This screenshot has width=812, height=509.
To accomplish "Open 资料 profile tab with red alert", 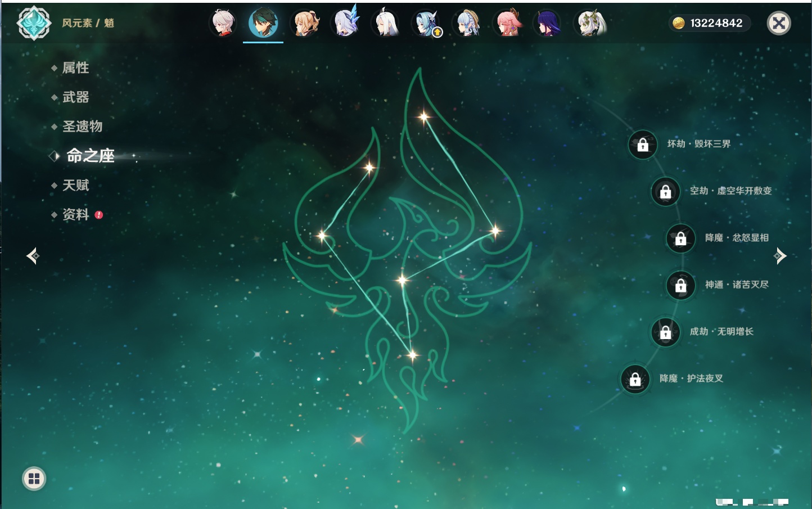I will [x=75, y=214].
